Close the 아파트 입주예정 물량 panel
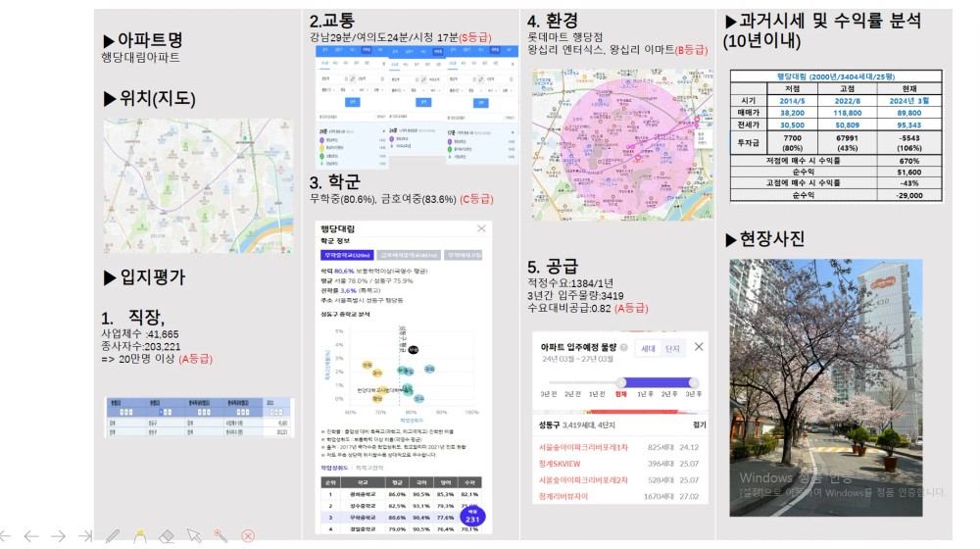The image size is (980, 549). coord(699,346)
